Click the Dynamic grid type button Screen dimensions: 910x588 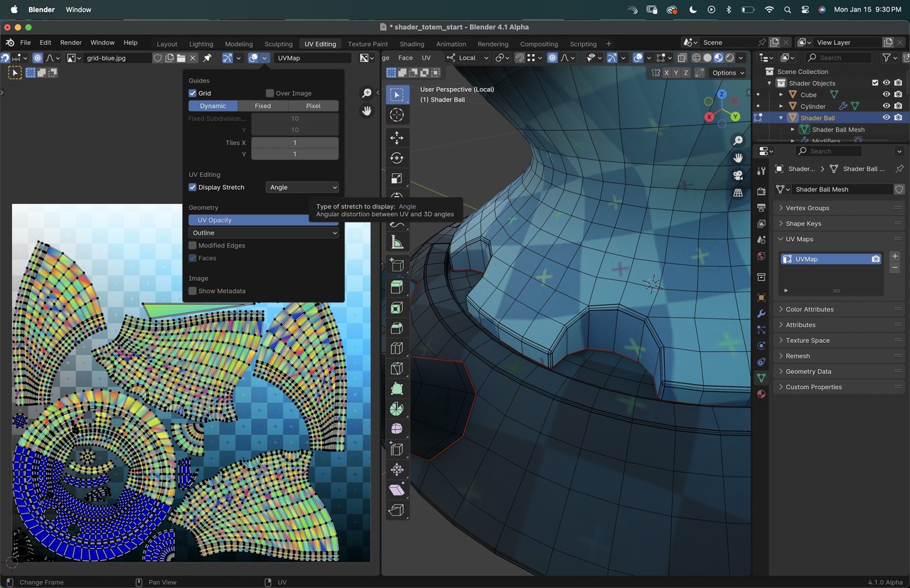(213, 106)
